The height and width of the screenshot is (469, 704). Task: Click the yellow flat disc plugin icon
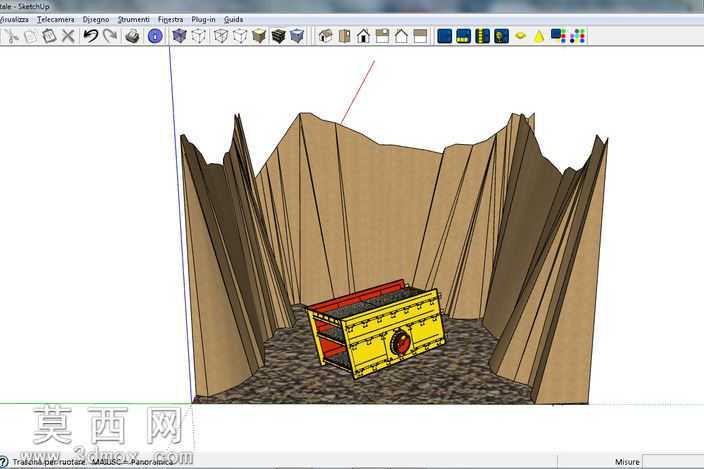click(x=520, y=36)
